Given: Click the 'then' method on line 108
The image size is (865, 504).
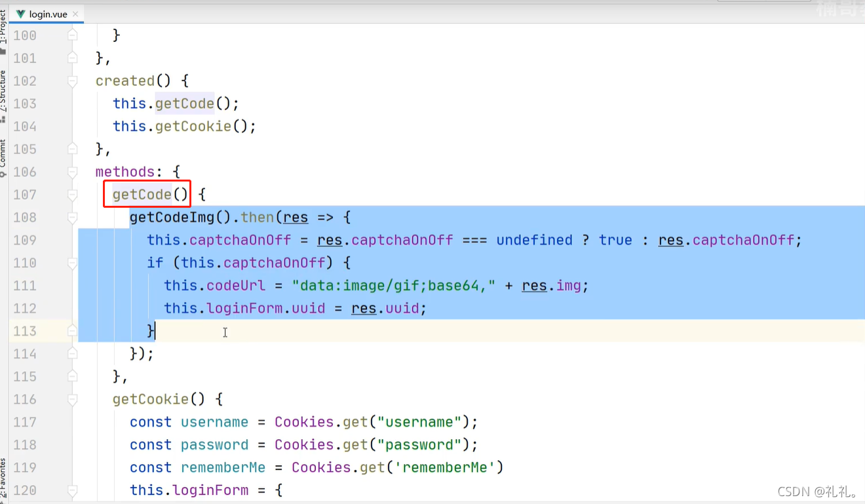Looking at the screenshot, I should [x=258, y=217].
